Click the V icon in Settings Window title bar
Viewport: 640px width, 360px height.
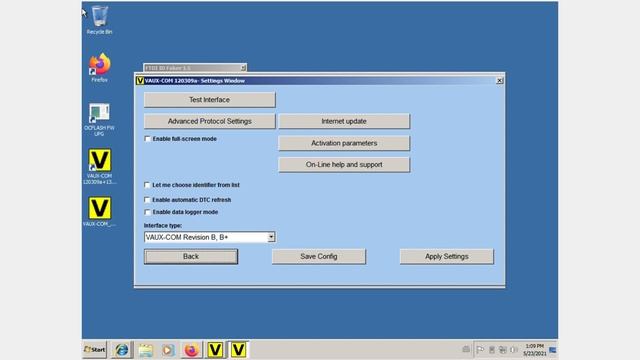[140, 81]
